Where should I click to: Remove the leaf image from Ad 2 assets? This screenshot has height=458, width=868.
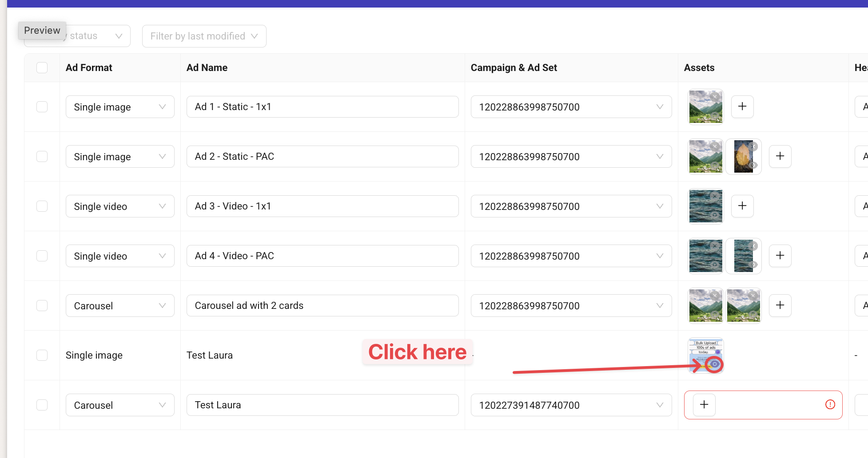[753, 147]
